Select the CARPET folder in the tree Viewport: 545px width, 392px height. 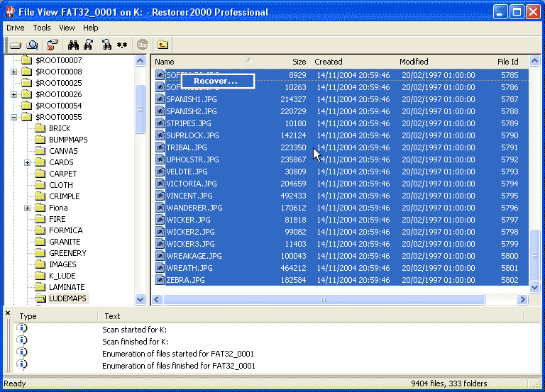click(63, 174)
